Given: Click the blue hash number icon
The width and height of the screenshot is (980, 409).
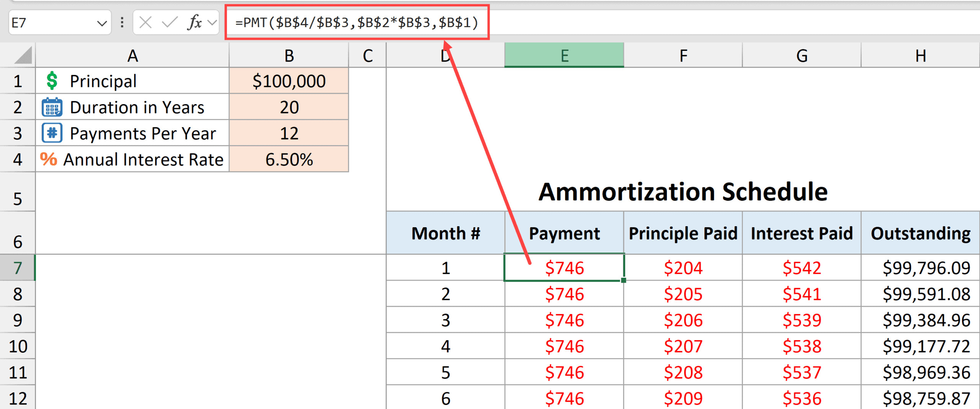Looking at the screenshot, I should (x=52, y=133).
